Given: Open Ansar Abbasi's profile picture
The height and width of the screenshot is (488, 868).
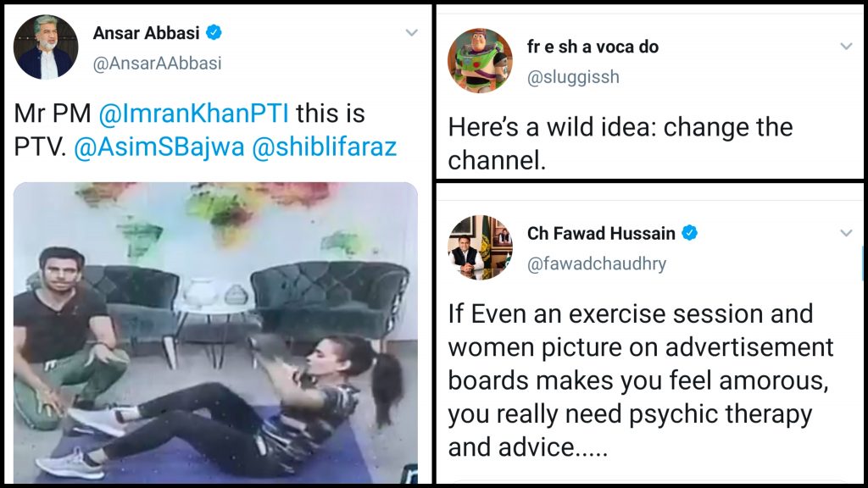Looking at the screenshot, I should (46, 47).
